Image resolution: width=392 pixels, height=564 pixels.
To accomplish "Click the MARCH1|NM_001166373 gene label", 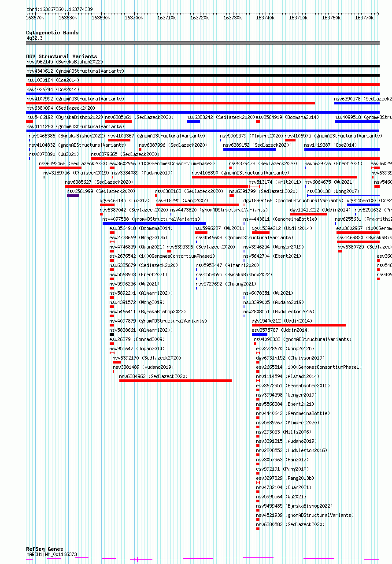I will [x=52, y=554].
